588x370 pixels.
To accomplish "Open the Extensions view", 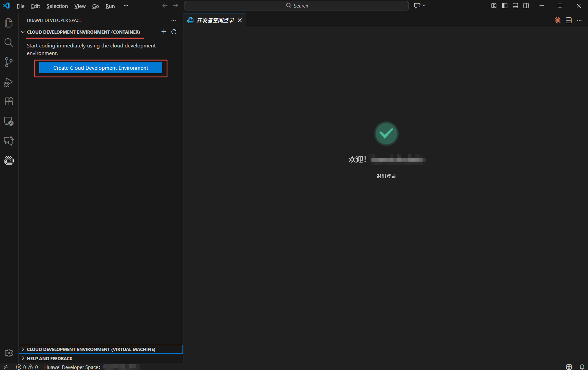I will (x=9, y=101).
